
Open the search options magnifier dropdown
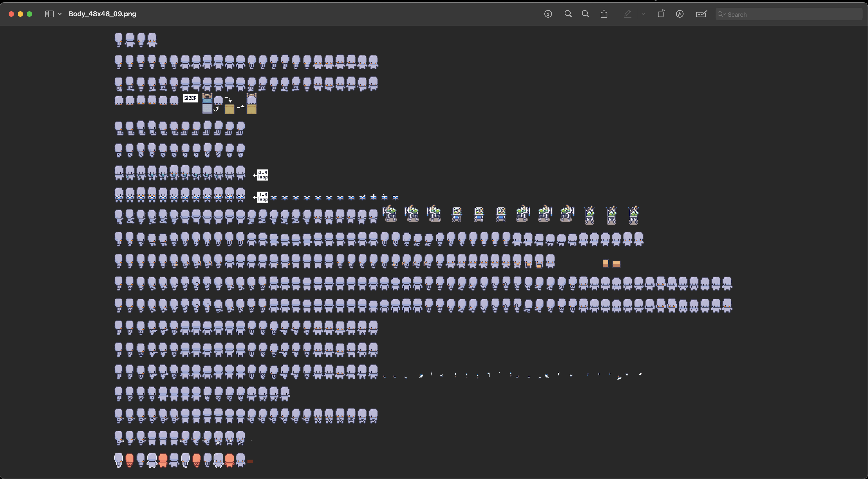721,14
